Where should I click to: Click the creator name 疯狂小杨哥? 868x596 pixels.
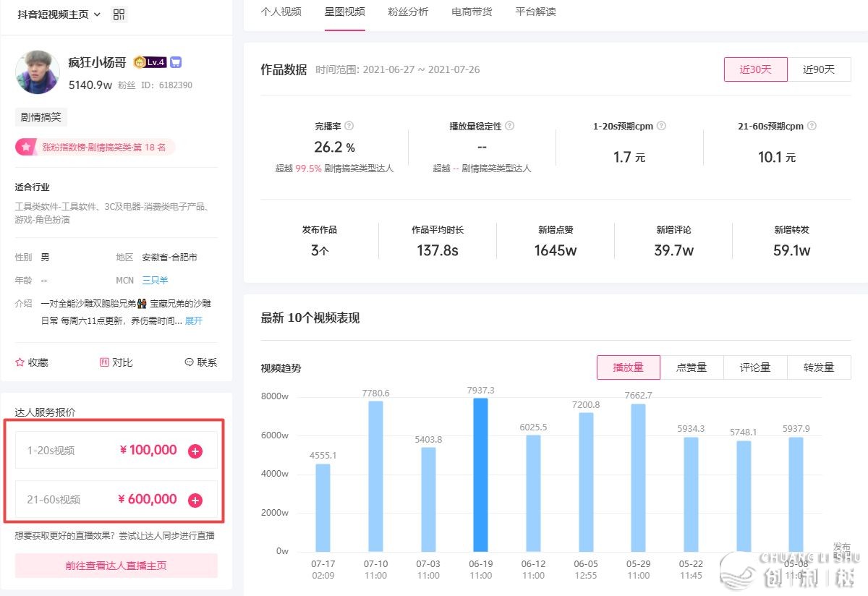97,62
